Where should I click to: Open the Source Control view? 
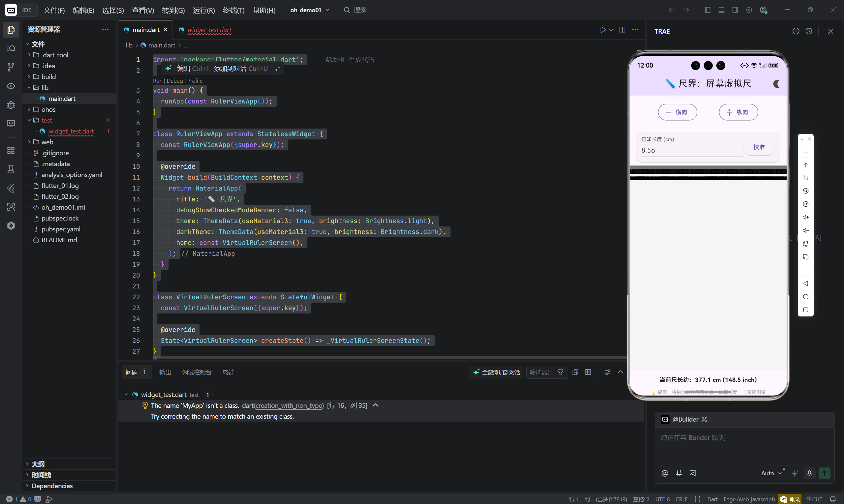click(x=11, y=67)
